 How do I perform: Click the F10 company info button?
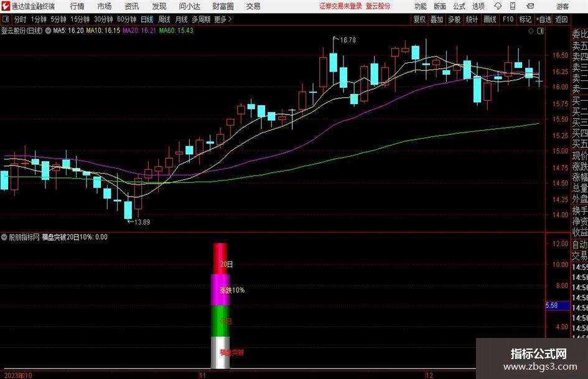[508, 19]
